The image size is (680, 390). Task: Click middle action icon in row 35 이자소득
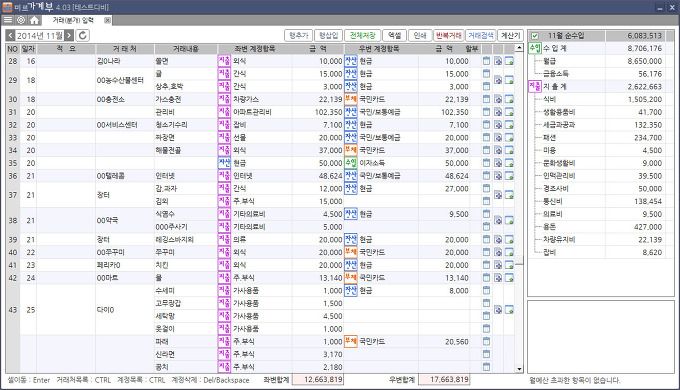[498, 163]
